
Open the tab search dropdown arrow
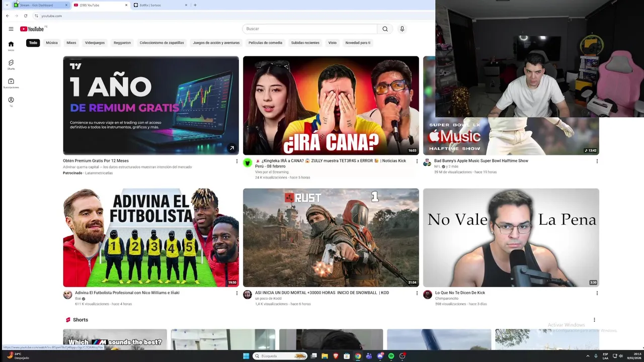(7, 5)
